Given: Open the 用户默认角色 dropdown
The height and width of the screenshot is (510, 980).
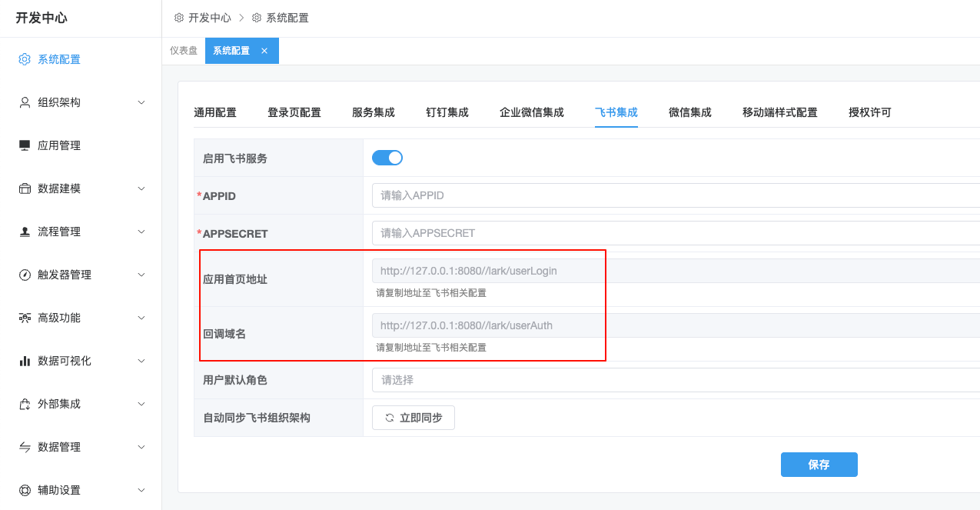Looking at the screenshot, I should [x=675, y=380].
